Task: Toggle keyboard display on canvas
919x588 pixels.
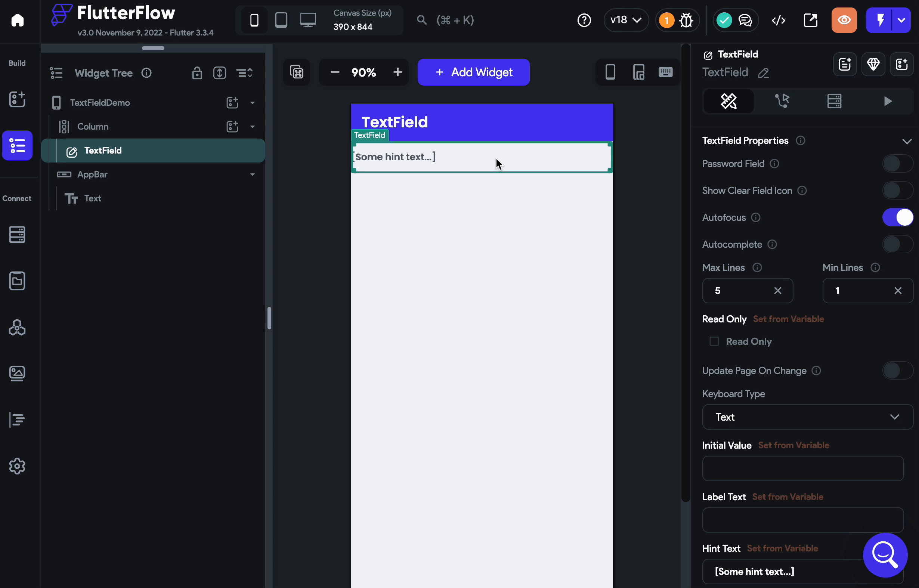Action: (665, 72)
